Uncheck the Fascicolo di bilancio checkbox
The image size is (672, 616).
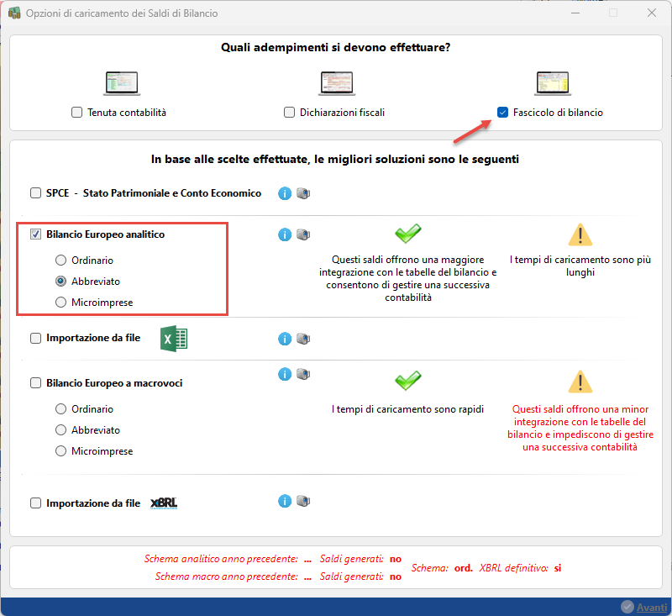[502, 113]
